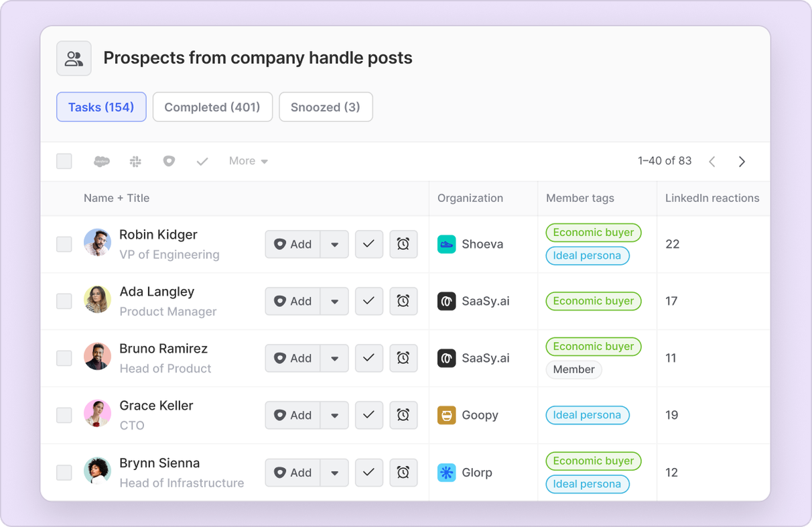Switch to the Completed (401) tab

212,107
